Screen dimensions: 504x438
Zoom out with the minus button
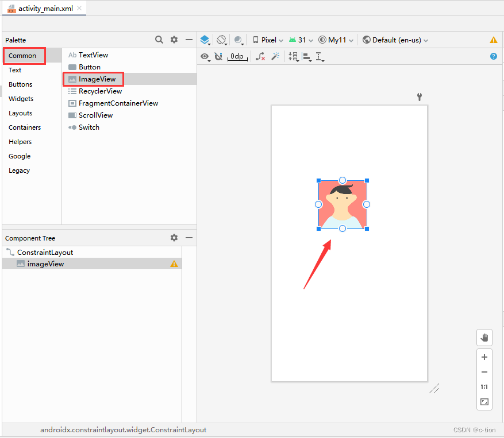click(x=484, y=372)
